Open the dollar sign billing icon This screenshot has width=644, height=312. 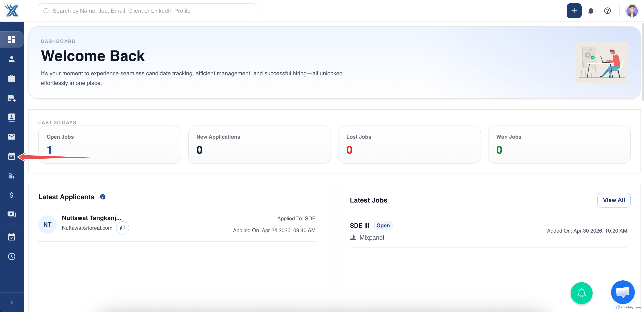coord(11,195)
